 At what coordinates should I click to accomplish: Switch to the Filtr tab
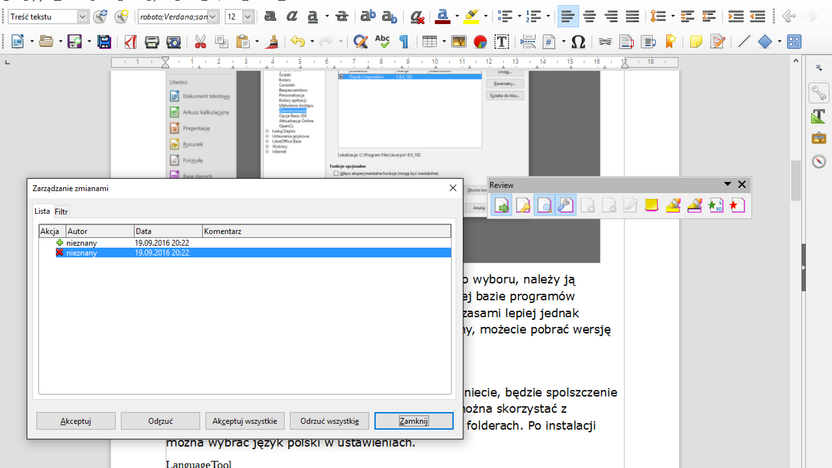(61, 212)
